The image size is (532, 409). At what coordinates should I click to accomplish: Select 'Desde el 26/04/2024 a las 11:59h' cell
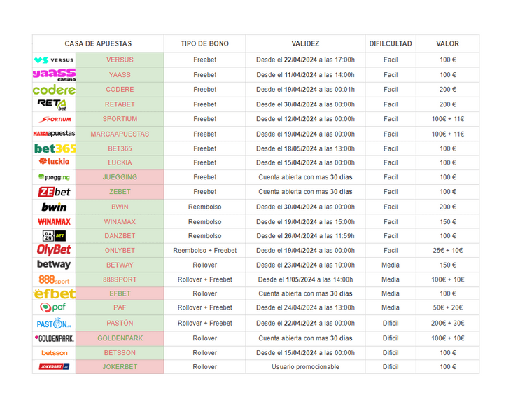click(x=305, y=236)
